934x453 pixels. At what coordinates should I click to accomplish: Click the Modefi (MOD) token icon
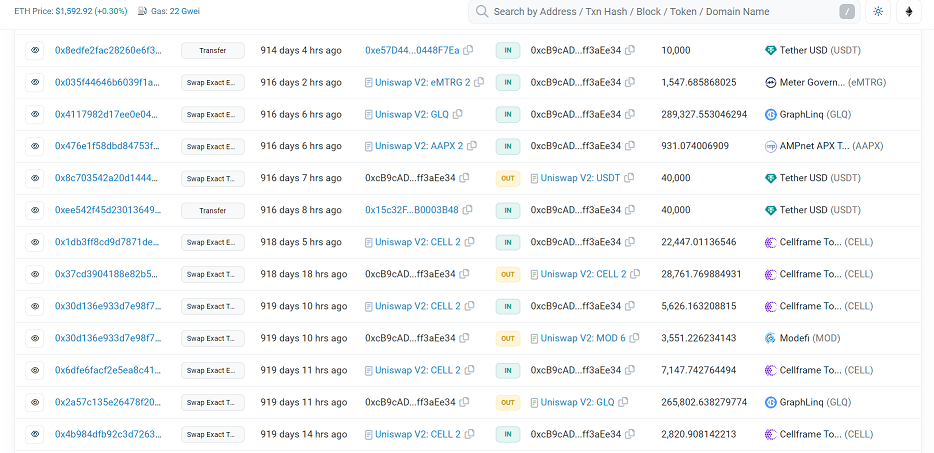[x=771, y=338]
